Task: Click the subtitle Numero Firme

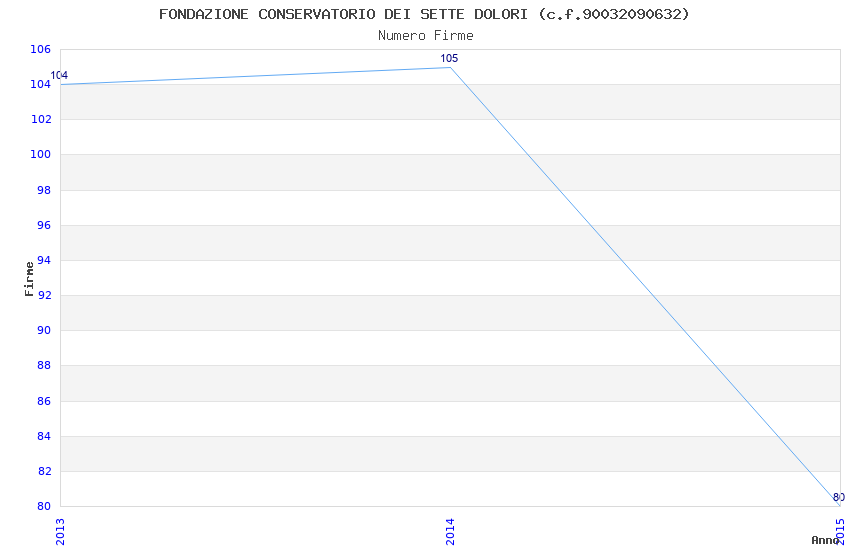Action: pos(426,36)
